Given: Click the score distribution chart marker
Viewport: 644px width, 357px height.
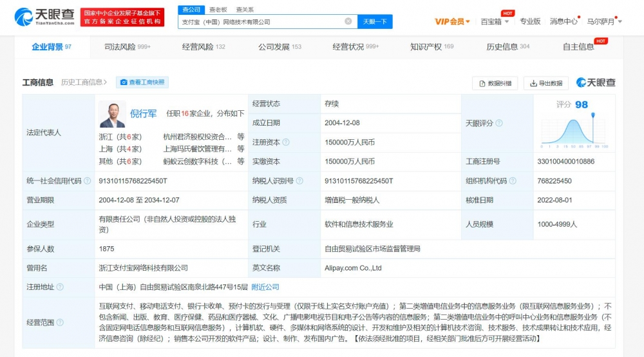Looking at the screenshot, I should tap(592, 115).
